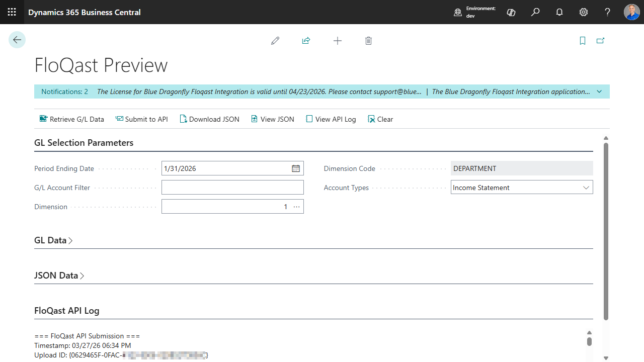The width and height of the screenshot is (644, 362).
Task: Expand the GL Data section
Action: click(x=53, y=240)
